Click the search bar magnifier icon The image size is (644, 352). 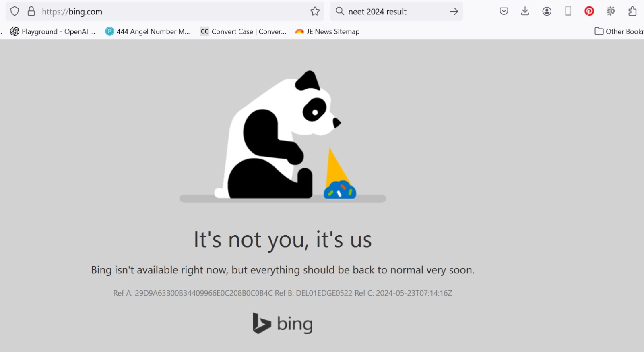(340, 11)
